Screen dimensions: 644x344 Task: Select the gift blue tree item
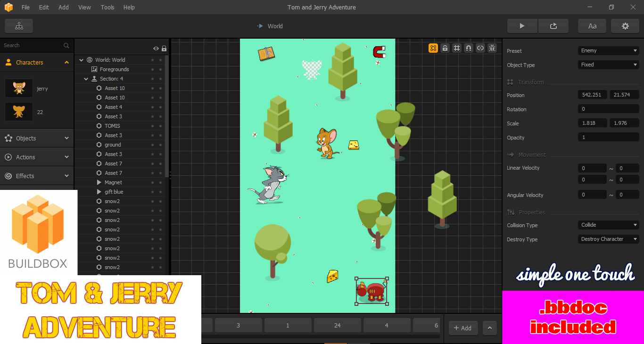tap(114, 192)
